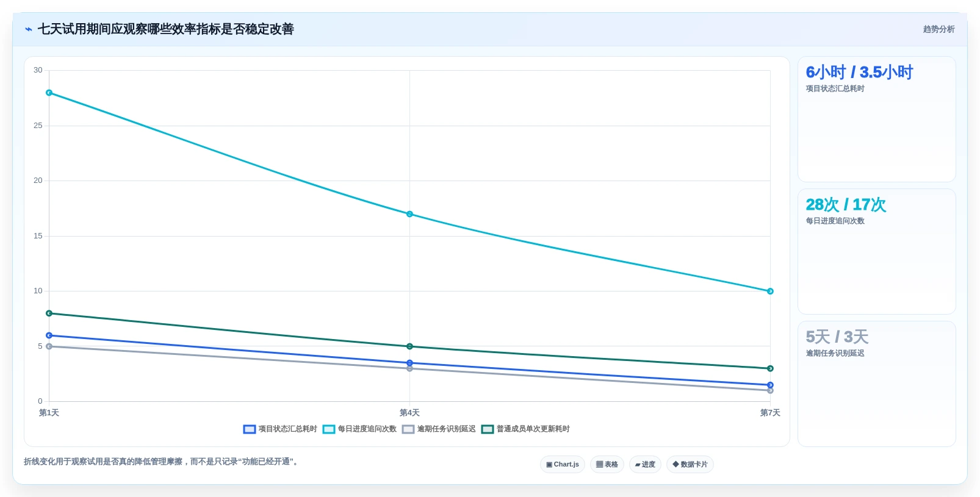Click legend text 普通成员单次更新耗时

[533, 429]
